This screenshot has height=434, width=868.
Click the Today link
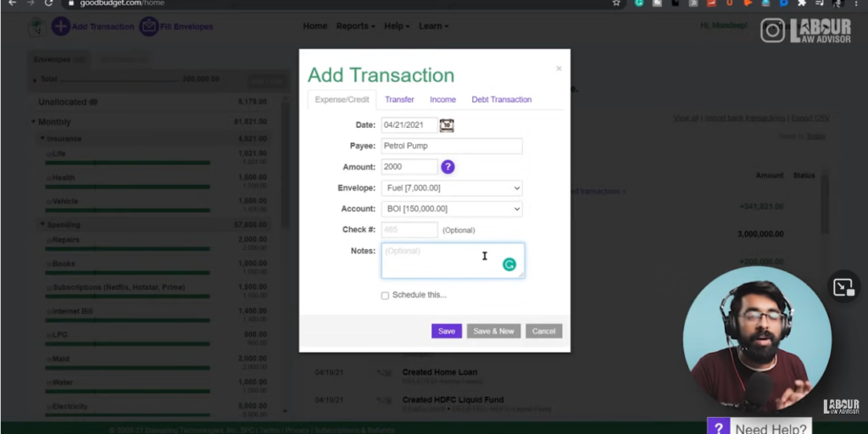pyautogui.click(x=815, y=136)
